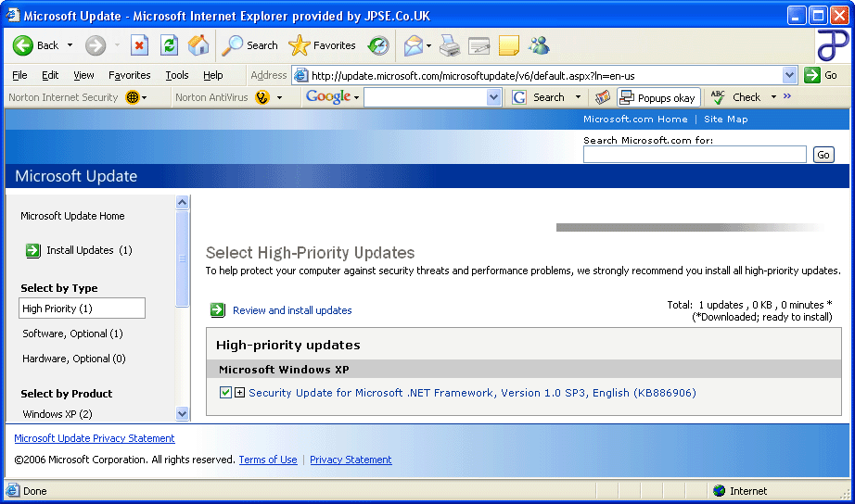Click the Home icon in toolbar
855x504 pixels.
198,45
